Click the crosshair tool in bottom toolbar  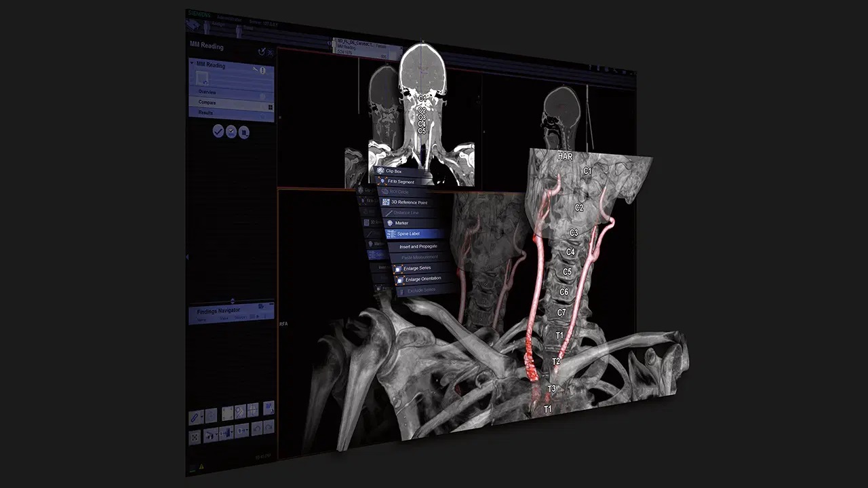(x=252, y=409)
